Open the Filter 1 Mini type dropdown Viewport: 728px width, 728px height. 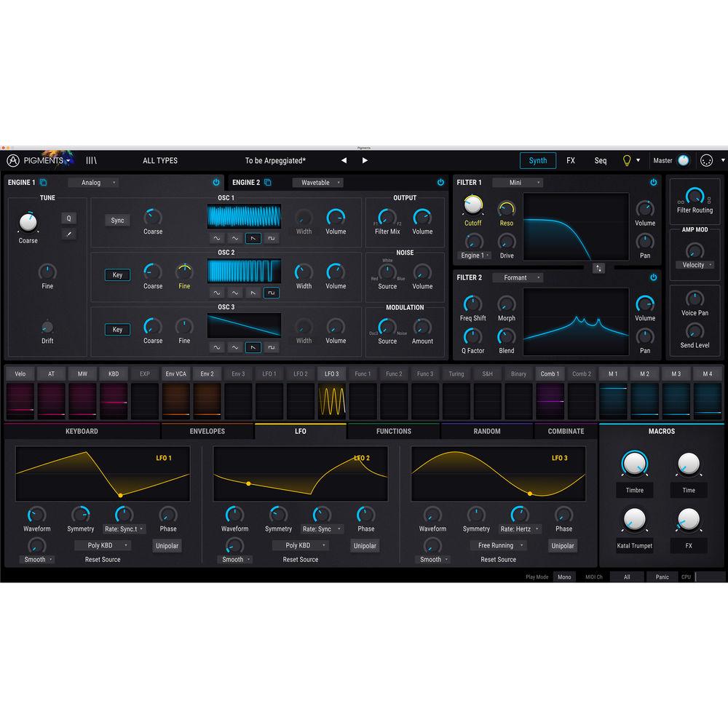517,183
